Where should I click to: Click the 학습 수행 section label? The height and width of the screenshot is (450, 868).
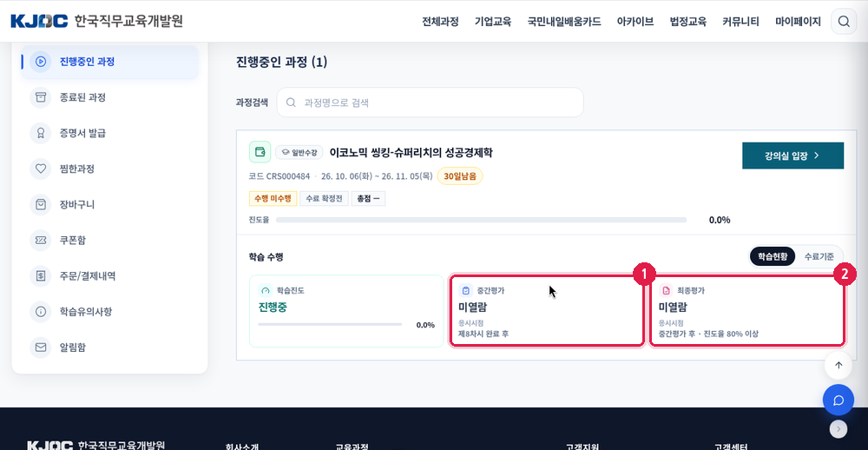(266, 257)
